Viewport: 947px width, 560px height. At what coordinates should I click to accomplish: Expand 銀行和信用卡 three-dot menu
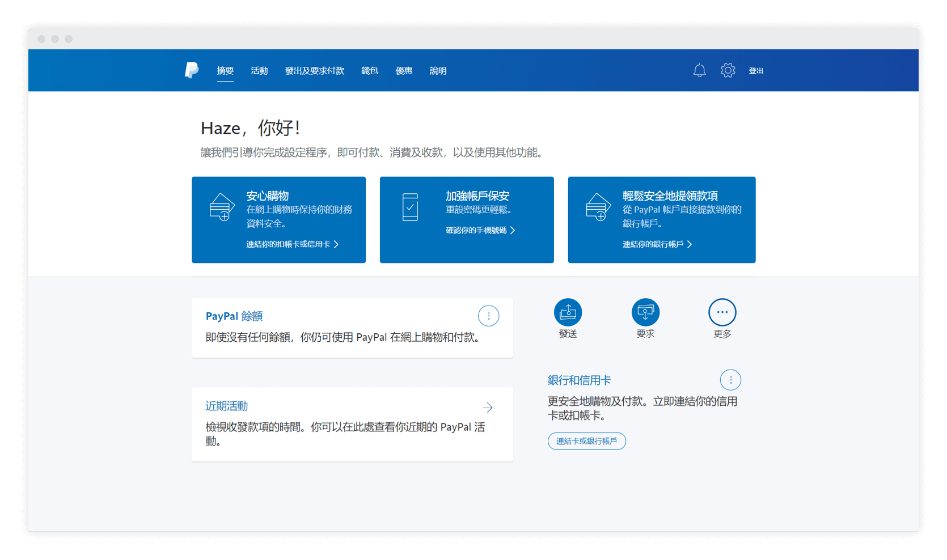click(730, 380)
